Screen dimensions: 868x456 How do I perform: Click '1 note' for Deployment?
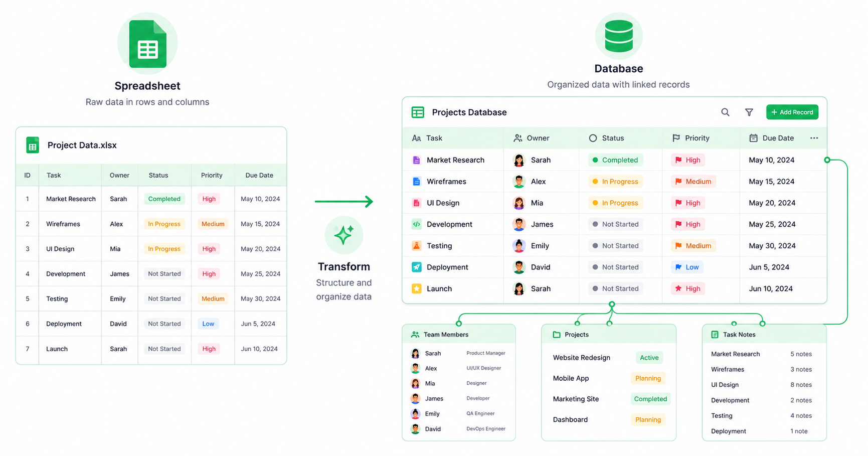point(799,431)
